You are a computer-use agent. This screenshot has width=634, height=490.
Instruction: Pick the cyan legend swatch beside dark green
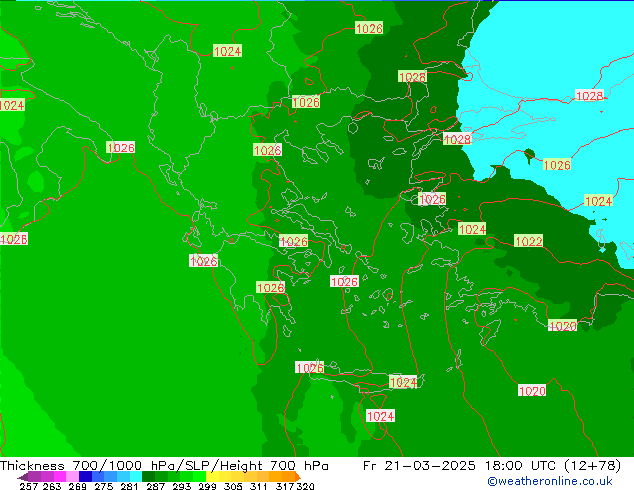(136, 477)
